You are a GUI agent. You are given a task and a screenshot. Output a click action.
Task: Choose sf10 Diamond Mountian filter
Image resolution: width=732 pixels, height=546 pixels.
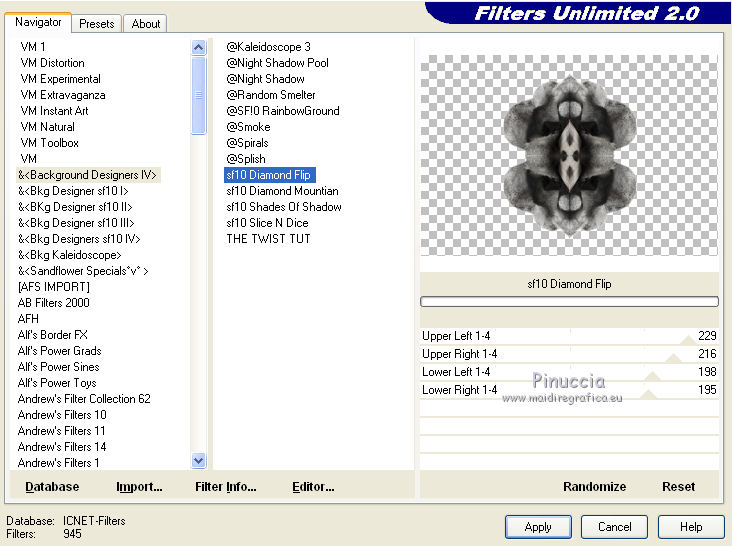(282, 191)
